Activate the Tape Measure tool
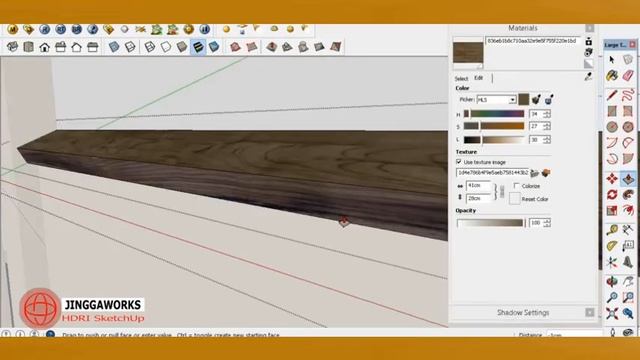Viewport: 640px width, 360px height. [x=611, y=230]
